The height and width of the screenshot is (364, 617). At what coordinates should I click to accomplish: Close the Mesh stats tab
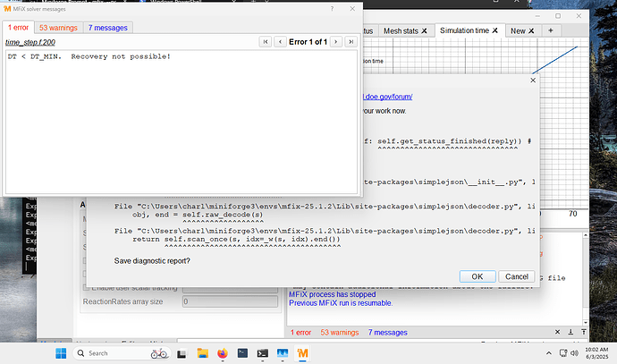click(424, 30)
